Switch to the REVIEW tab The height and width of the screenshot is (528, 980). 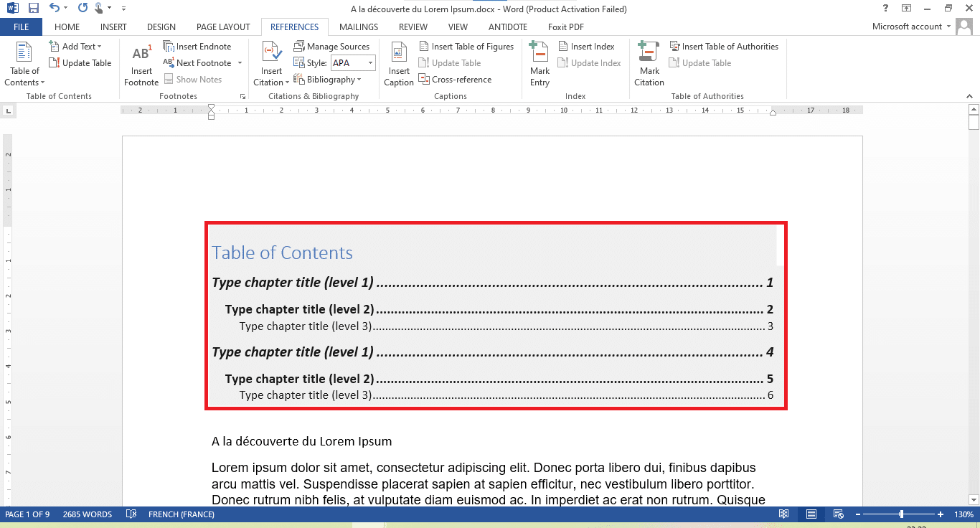click(413, 27)
